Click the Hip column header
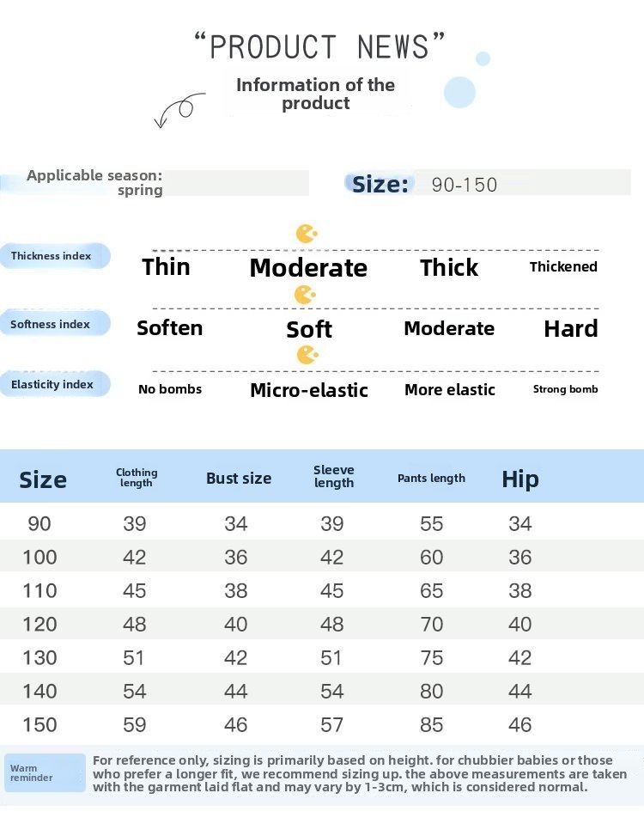The height and width of the screenshot is (836, 644). (520, 479)
